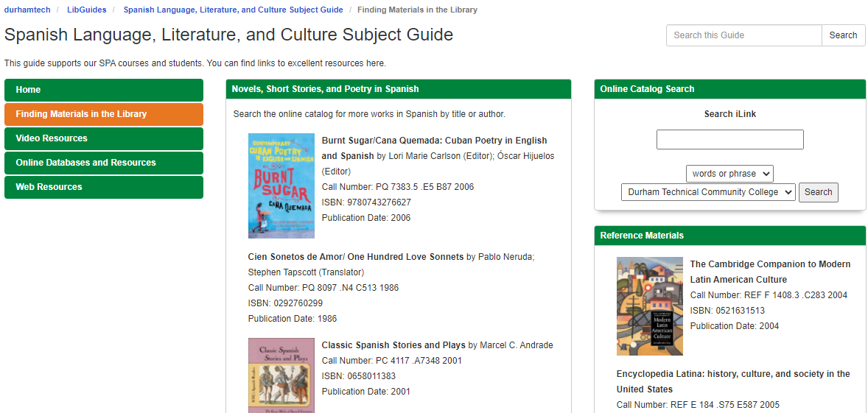Viewport: 868px width, 413px height.
Task: Select Finding Materials in the Library tab
Action: [x=103, y=114]
